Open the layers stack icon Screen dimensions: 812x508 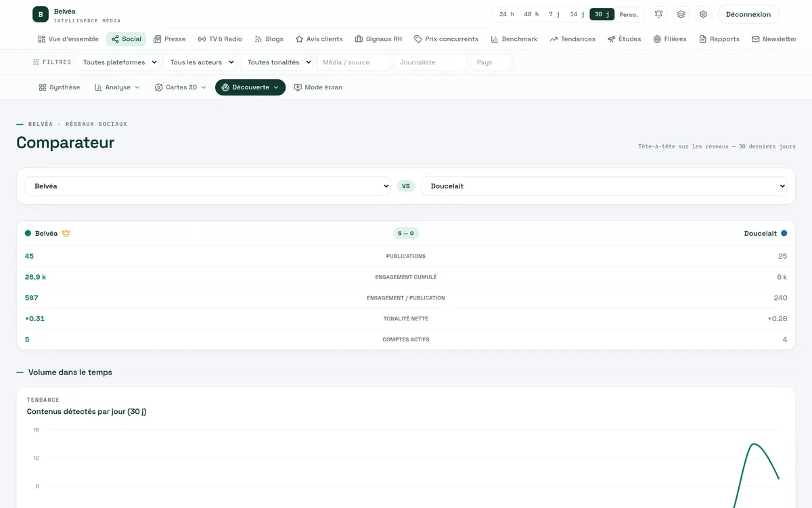tap(681, 14)
